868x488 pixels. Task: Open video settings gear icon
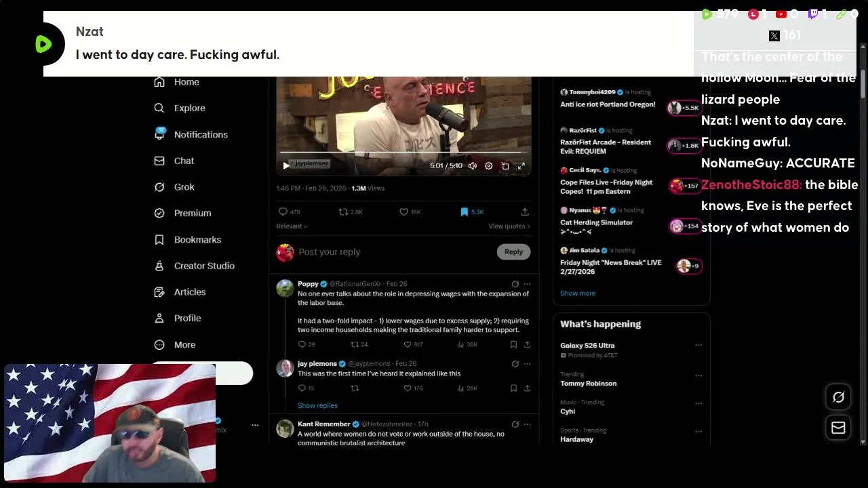point(488,165)
